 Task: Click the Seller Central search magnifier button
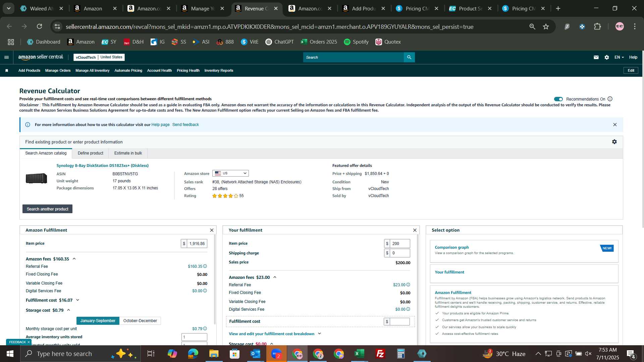[x=409, y=57]
